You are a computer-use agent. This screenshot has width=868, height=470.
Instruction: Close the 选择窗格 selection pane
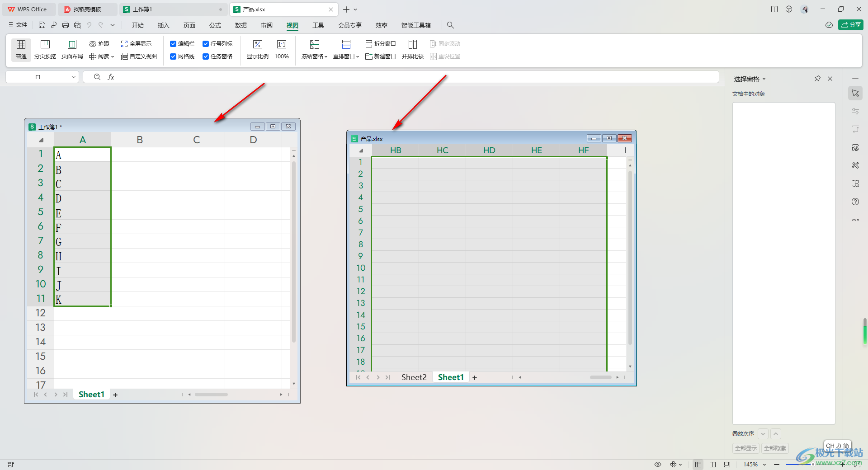830,79
